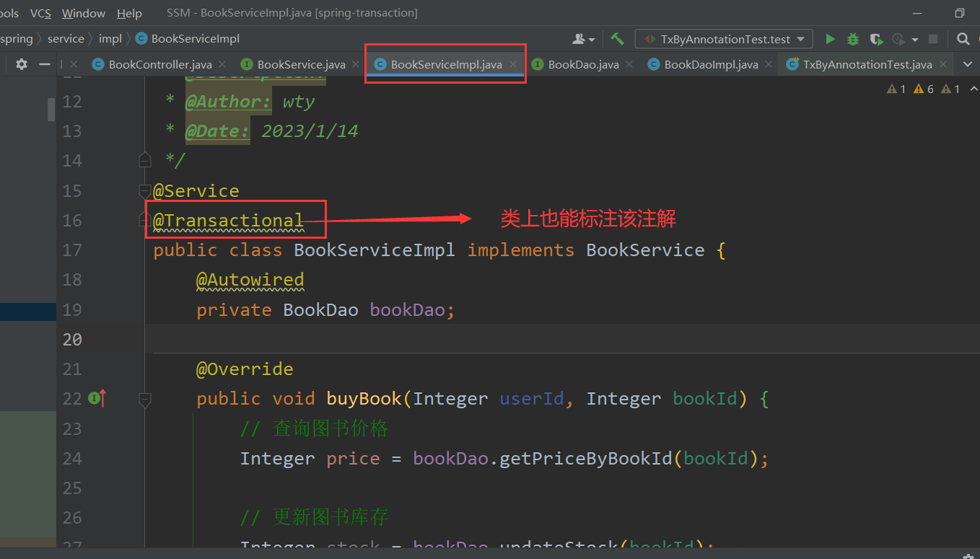Click the profiler run icon
This screenshot has width=980, height=559.
(x=898, y=39)
